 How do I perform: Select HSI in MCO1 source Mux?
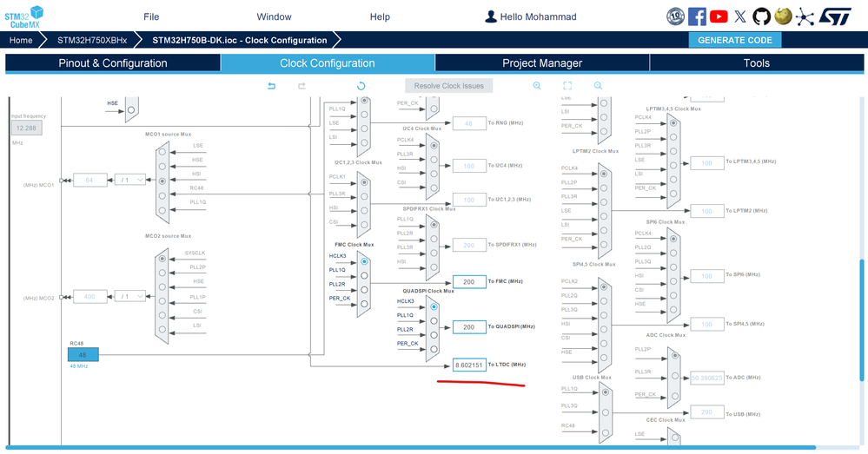(162, 181)
